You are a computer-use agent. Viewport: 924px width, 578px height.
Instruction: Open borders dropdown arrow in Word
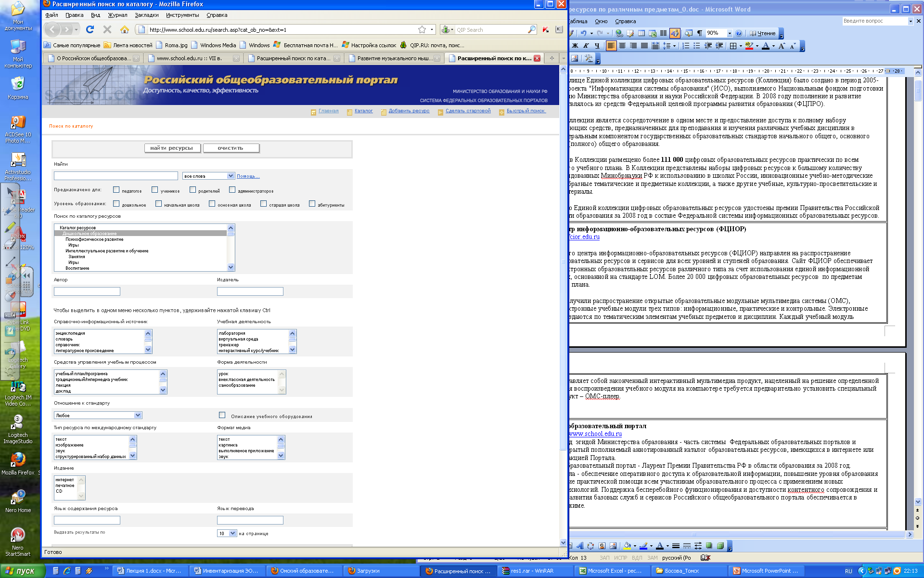[741, 46]
